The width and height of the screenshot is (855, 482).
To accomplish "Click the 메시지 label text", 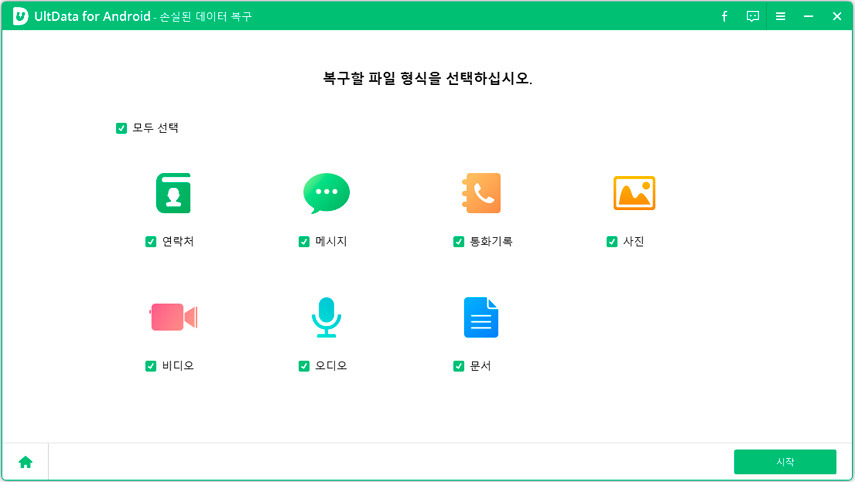I will tap(331, 242).
